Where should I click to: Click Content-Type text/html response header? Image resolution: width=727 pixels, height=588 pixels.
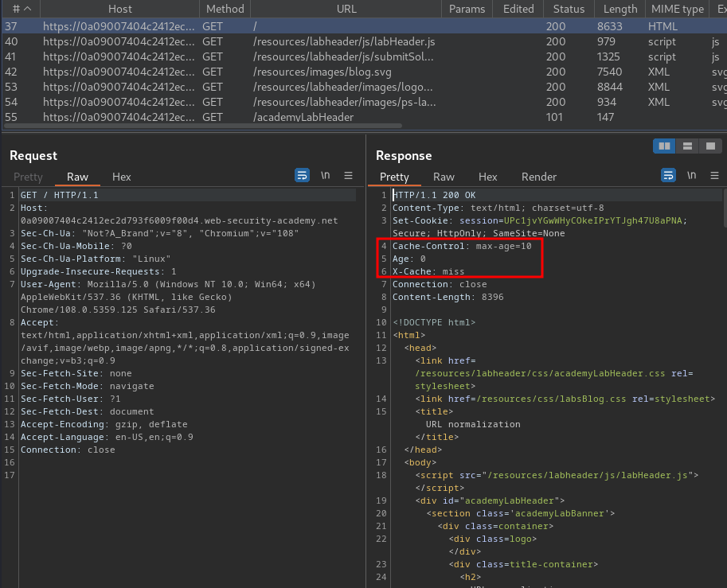click(x=498, y=208)
